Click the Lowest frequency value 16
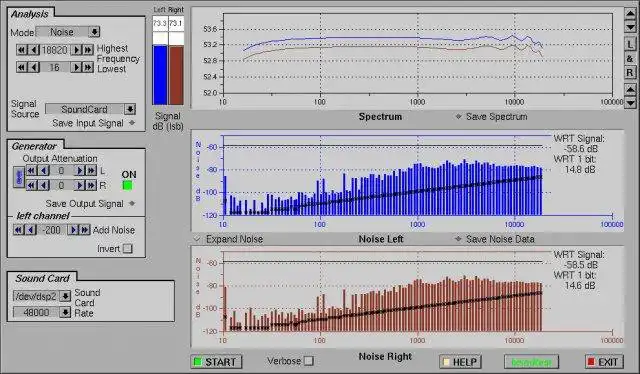Image resolution: width=640 pixels, height=374 pixels. (55, 67)
